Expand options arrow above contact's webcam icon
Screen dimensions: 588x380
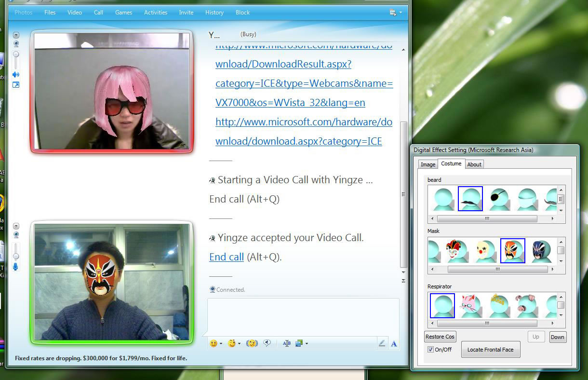tap(16, 35)
